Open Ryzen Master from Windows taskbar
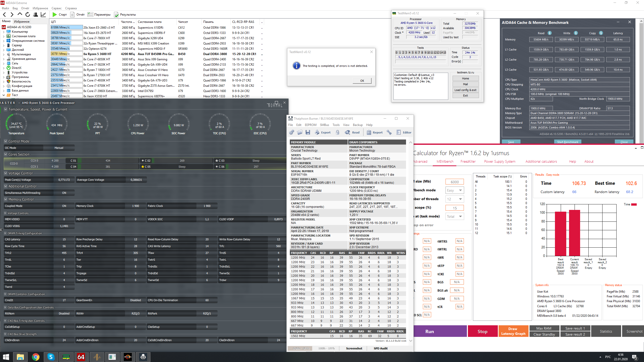 click(x=128, y=357)
